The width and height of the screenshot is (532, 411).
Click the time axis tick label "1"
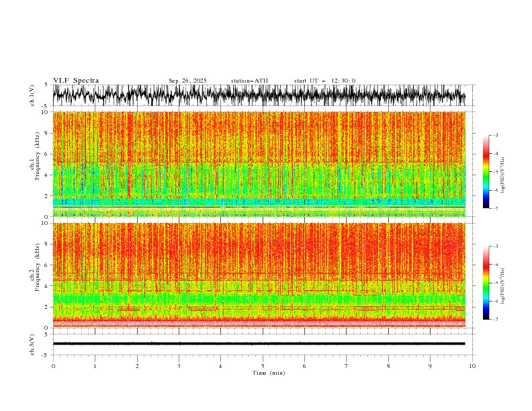[x=95, y=366]
